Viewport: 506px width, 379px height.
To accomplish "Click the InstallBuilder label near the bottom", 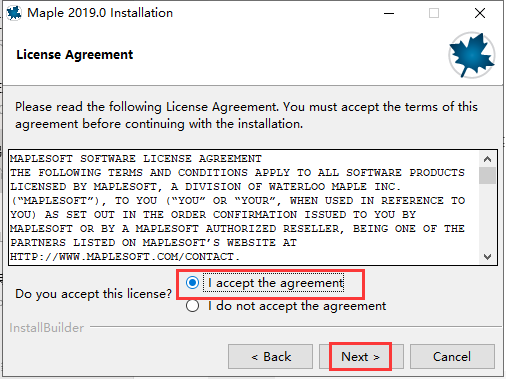I will point(47,328).
